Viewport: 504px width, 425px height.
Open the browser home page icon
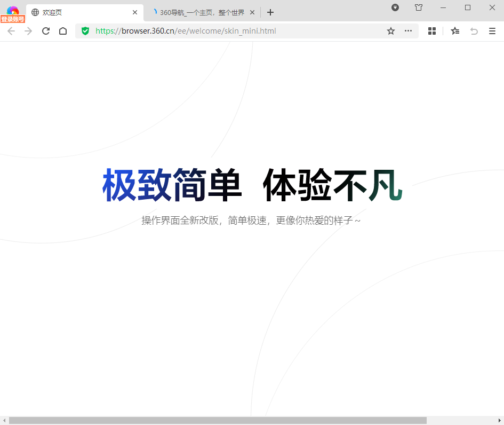click(62, 31)
